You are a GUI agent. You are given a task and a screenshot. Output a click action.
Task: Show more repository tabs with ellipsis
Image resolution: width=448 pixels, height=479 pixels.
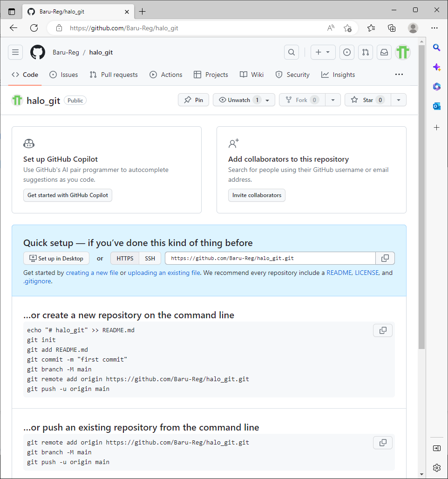click(x=399, y=75)
